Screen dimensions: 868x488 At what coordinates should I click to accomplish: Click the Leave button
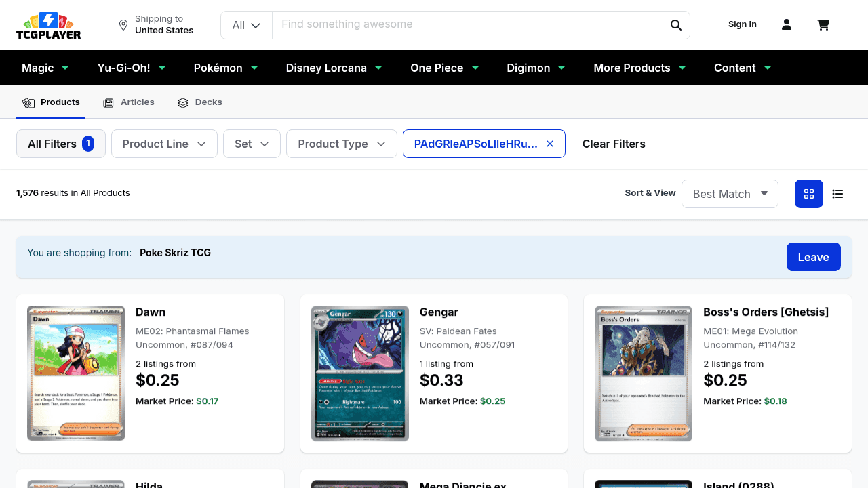click(x=814, y=257)
